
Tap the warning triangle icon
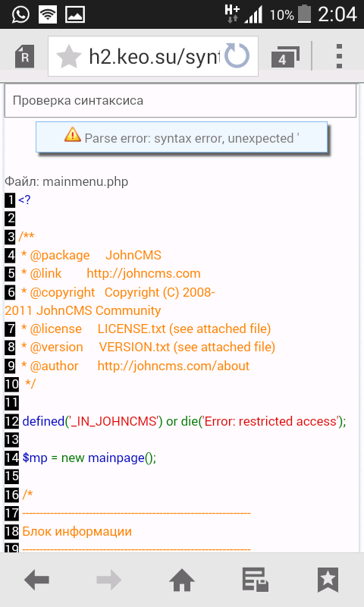pos(72,135)
